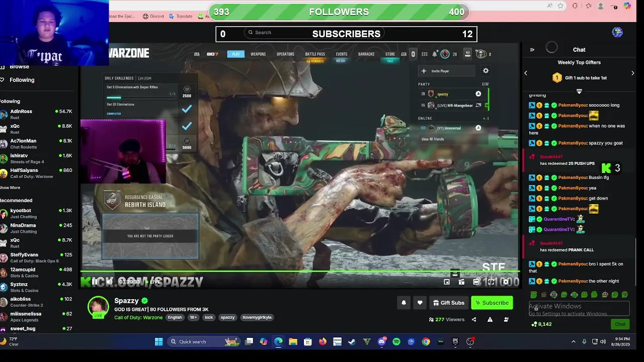Report stream with warning triangle icon
The height and width of the screenshot is (362, 644).
tap(490, 319)
